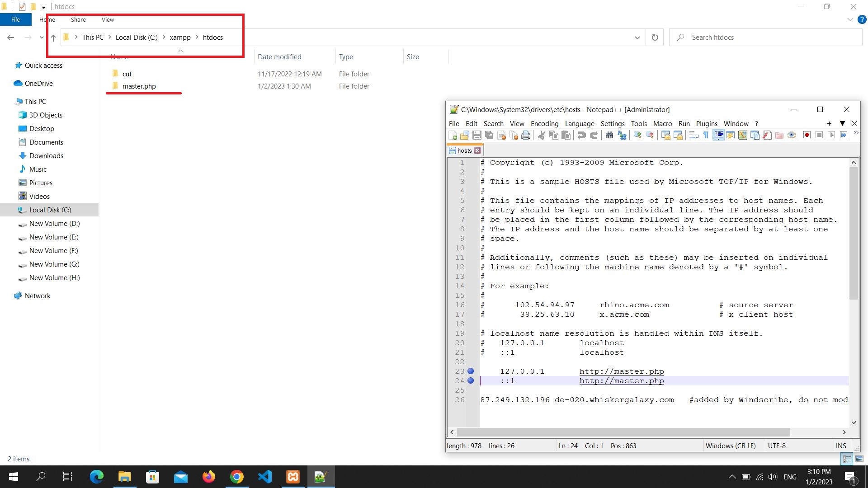This screenshot has width=868, height=488.
Task: Open Folder as Workspace icon
Action: point(779,135)
